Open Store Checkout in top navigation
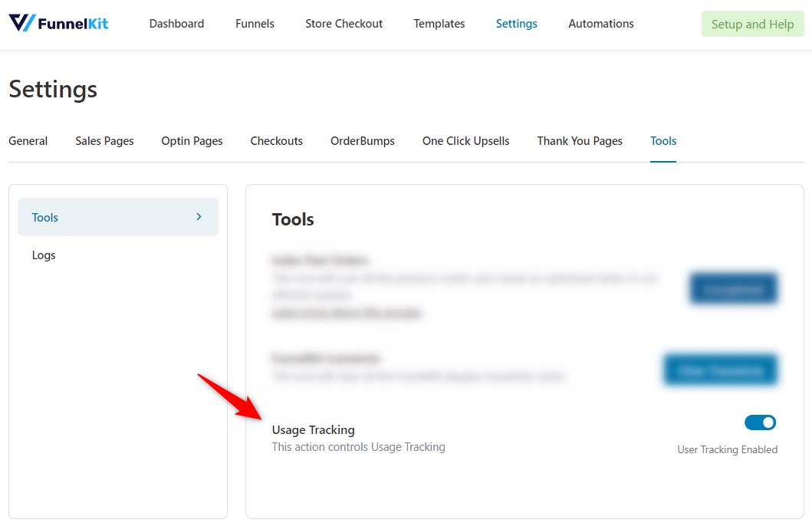 point(344,24)
